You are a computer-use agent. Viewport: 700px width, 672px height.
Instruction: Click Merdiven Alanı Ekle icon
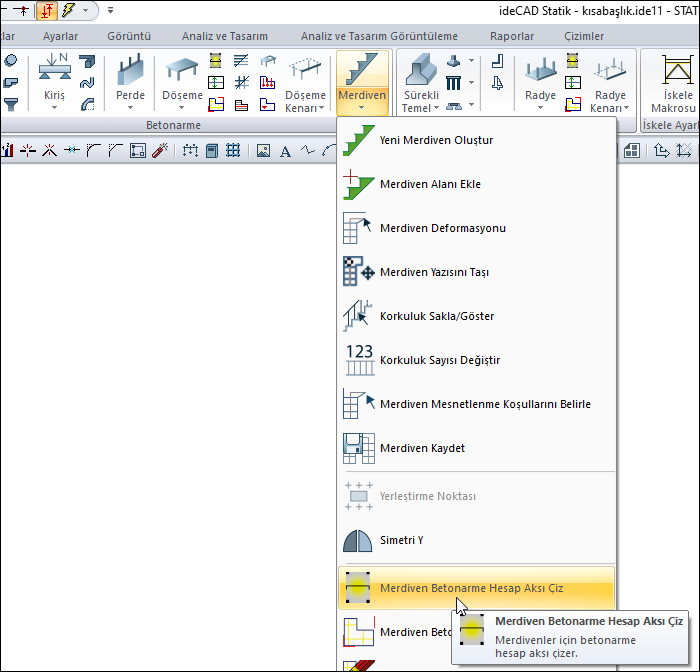point(358,184)
